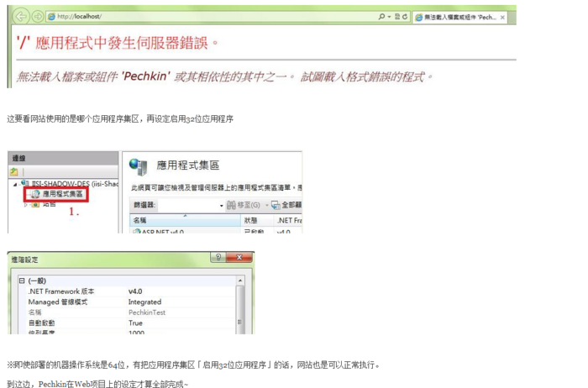Close the 無法載入檔案或組件 browser tab
This screenshot has height=388, width=588.
(502, 18)
